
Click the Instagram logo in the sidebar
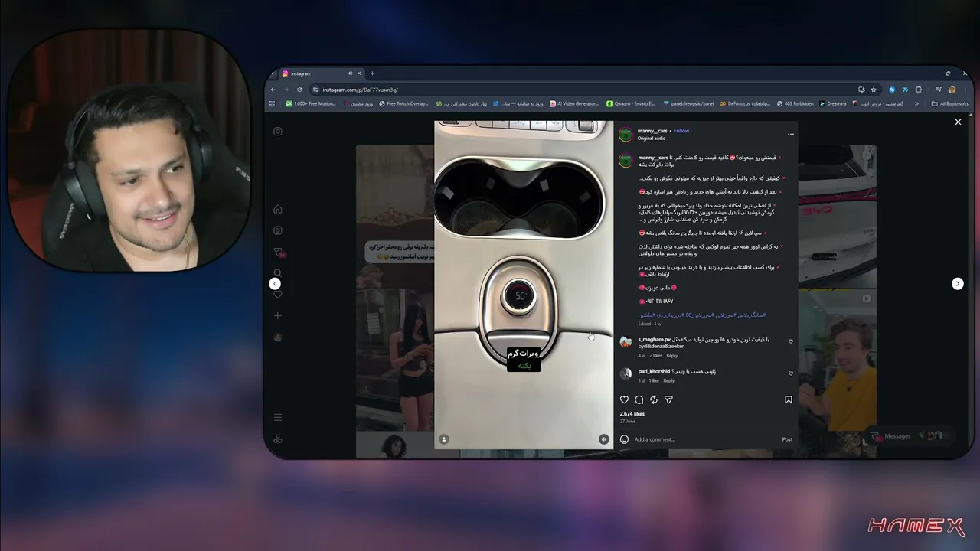[278, 131]
